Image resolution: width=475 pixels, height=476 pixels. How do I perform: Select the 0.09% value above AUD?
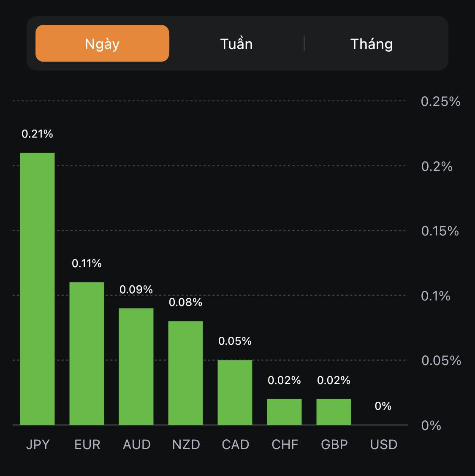(x=136, y=289)
